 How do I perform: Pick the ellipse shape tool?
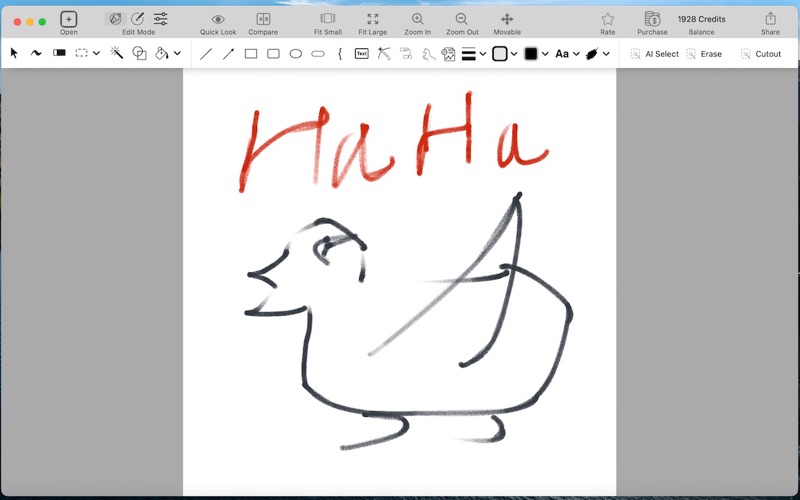[296, 54]
